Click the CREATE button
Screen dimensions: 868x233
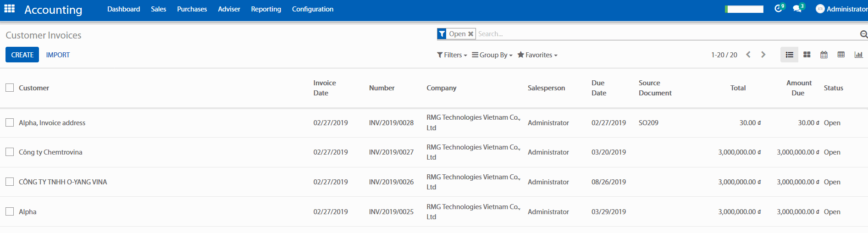[22, 55]
